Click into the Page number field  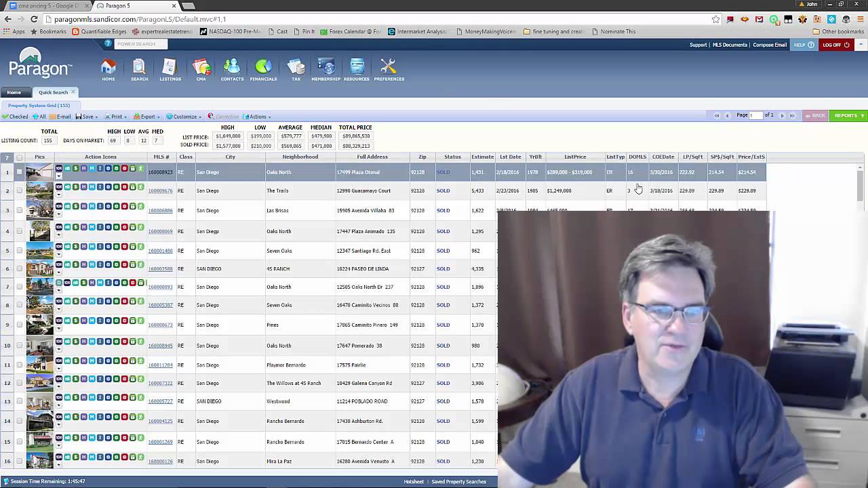(756, 115)
